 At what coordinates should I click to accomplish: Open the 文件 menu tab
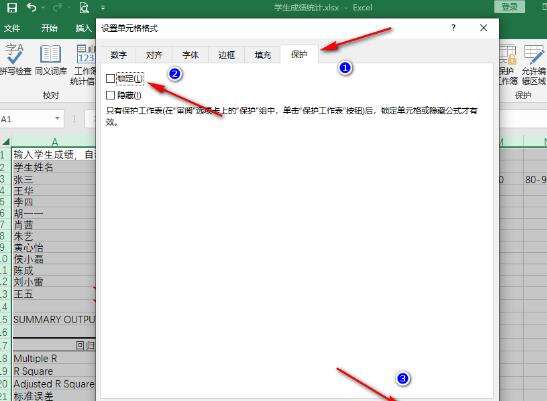12,28
